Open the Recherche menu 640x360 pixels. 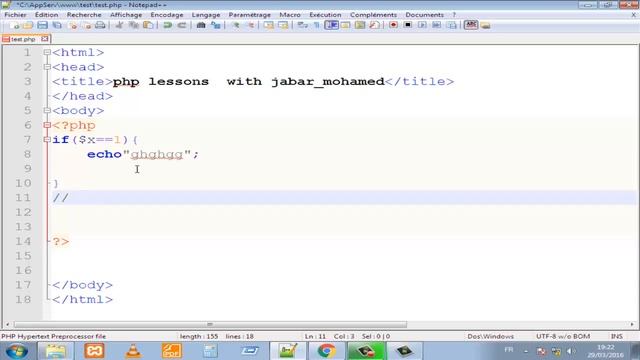click(84, 15)
